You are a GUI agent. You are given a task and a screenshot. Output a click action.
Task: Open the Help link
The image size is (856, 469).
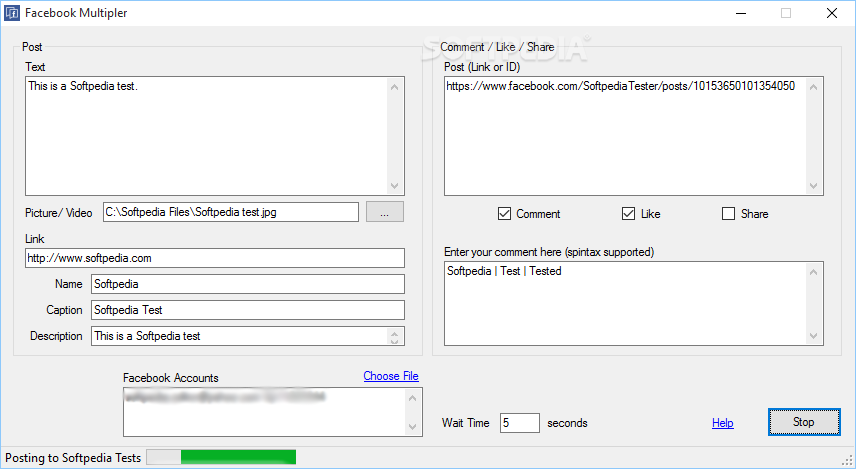722,423
